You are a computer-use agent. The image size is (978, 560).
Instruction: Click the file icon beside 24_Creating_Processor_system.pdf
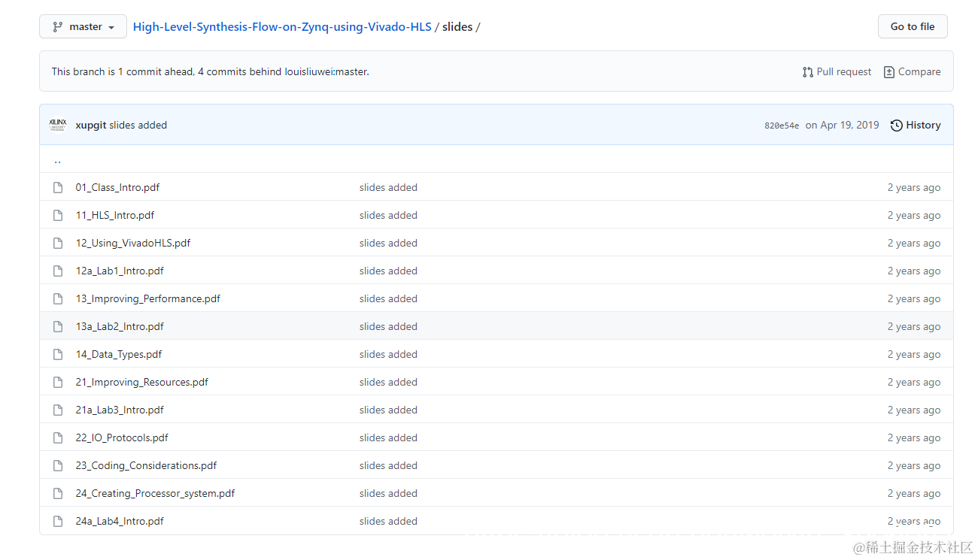pos(58,493)
